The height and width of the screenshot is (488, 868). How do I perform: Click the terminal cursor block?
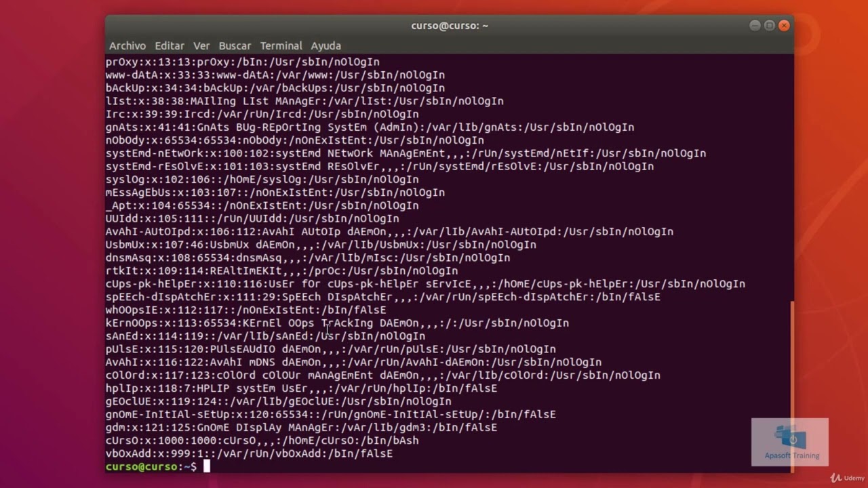pyautogui.click(x=207, y=467)
